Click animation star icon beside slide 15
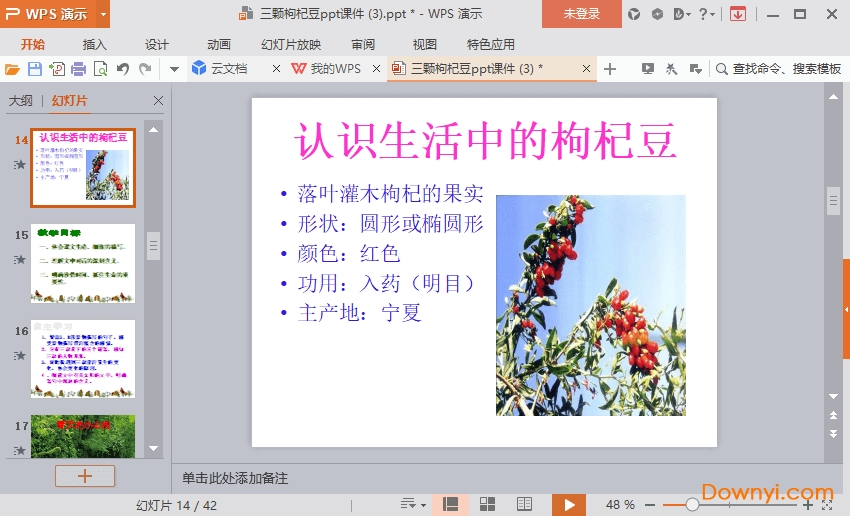The height and width of the screenshot is (516, 850). [20, 260]
